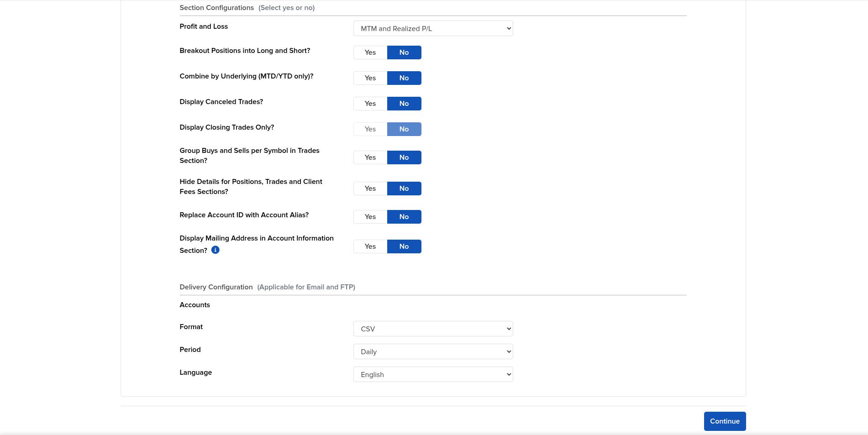Choose No for Combine by Underlying
868x435 pixels.
tap(404, 78)
